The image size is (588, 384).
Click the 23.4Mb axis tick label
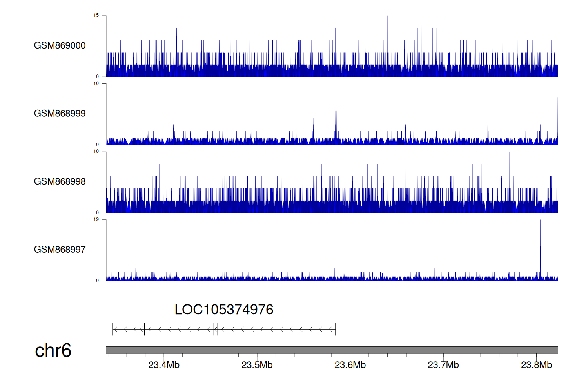click(x=164, y=365)
